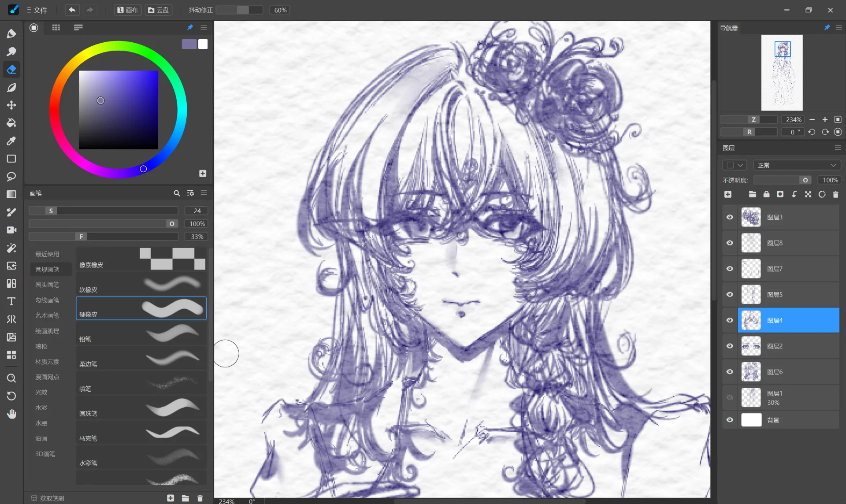Create a new layer folder
This screenshot has height=504, width=846.
tap(753, 194)
